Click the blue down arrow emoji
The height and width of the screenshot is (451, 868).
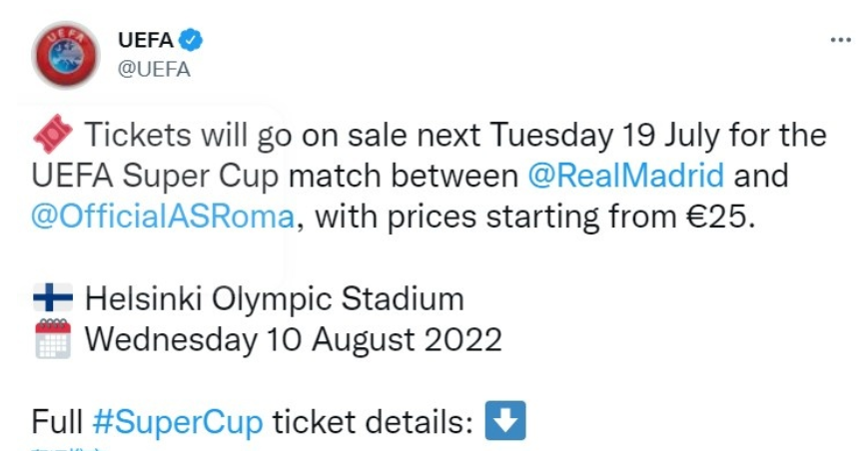[x=504, y=421]
